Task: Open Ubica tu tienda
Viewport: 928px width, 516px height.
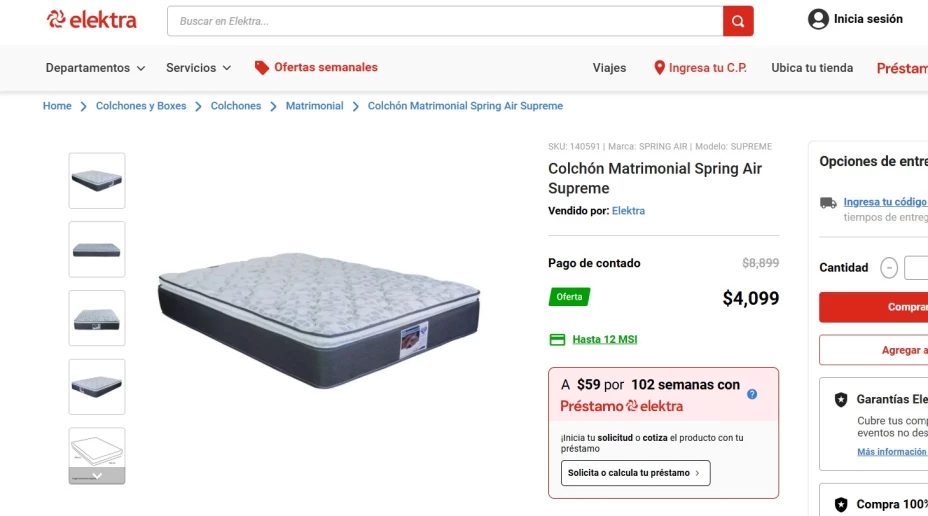Action: click(x=812, y=68)
